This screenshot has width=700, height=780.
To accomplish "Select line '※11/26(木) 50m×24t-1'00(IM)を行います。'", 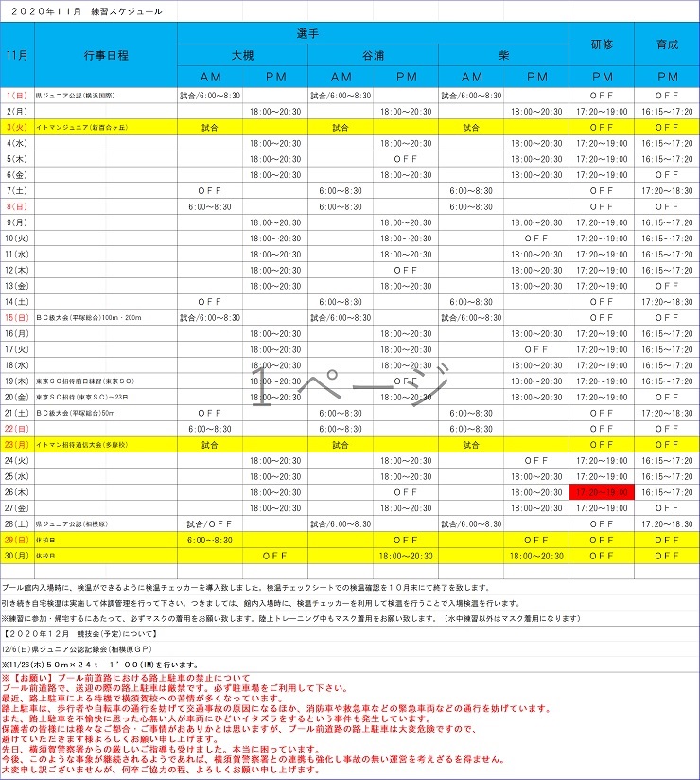I will (100, 665).
